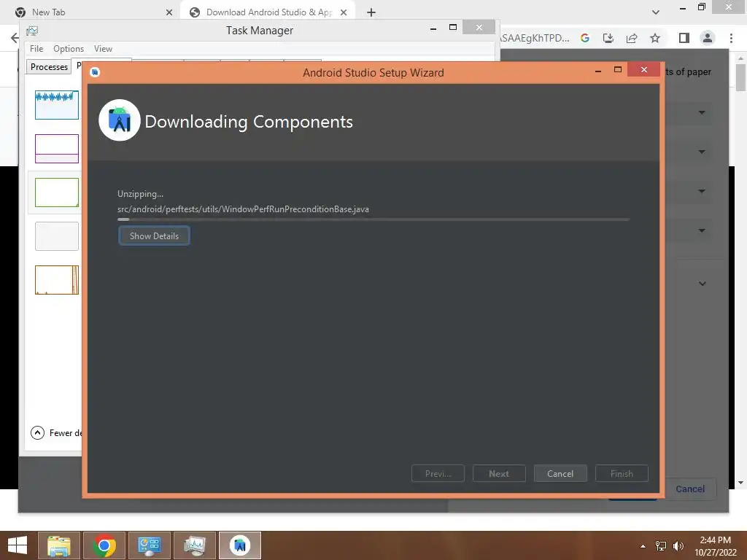
Task: Expand the first dropdown arrow on the webpage
Action: (x=702, y=113)
